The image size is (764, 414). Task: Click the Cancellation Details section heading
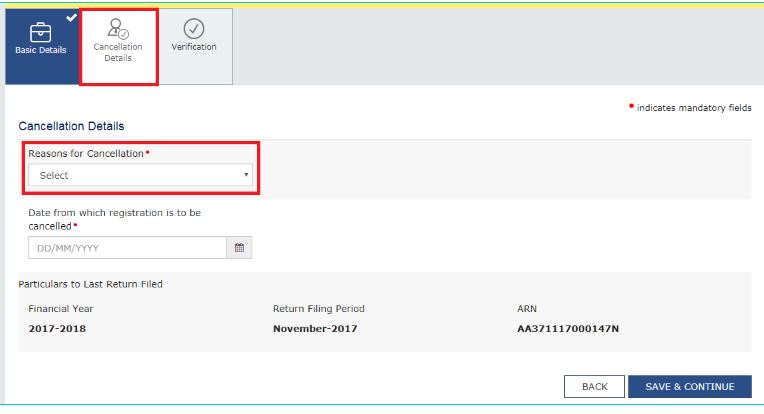71,127
